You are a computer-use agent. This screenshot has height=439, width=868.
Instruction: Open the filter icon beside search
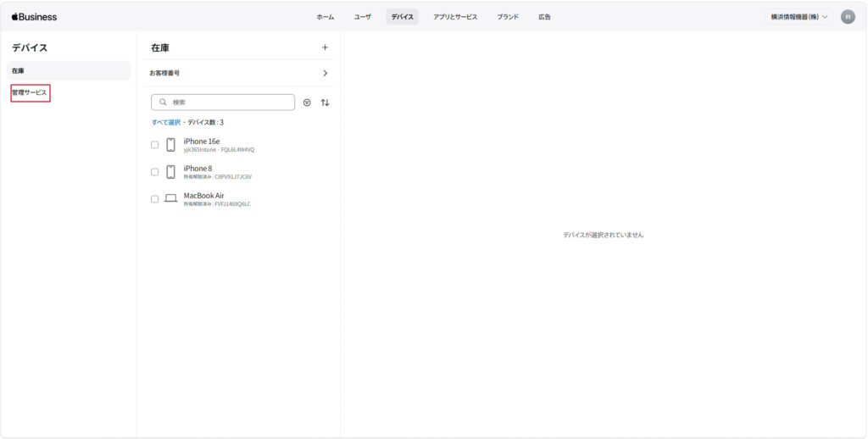click(x=307, y=103)
